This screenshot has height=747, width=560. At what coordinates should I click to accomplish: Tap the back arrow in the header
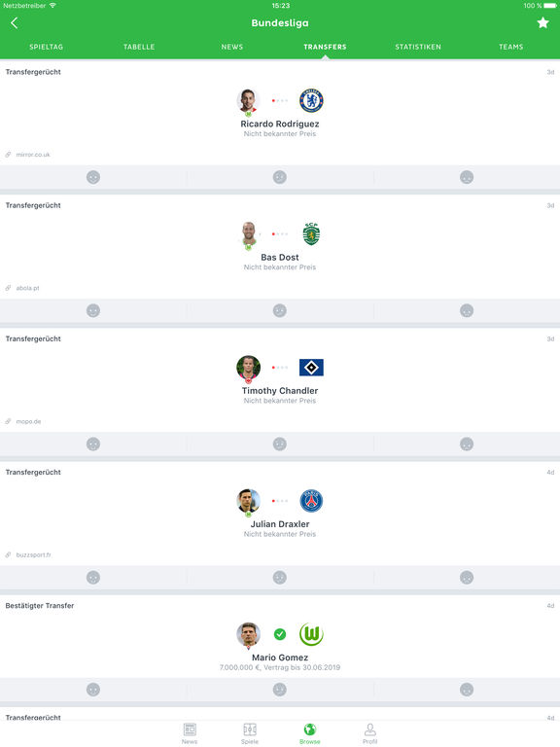point(15,23)
